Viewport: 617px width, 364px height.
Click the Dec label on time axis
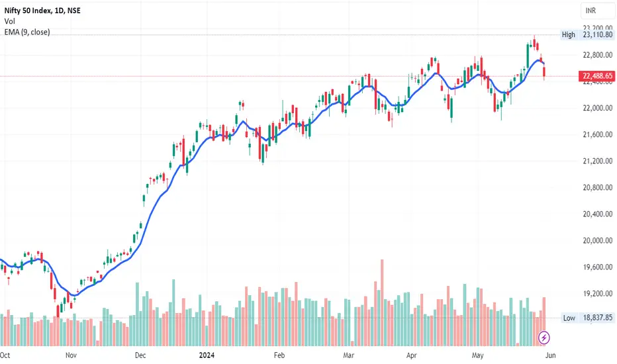coord(140,355)
